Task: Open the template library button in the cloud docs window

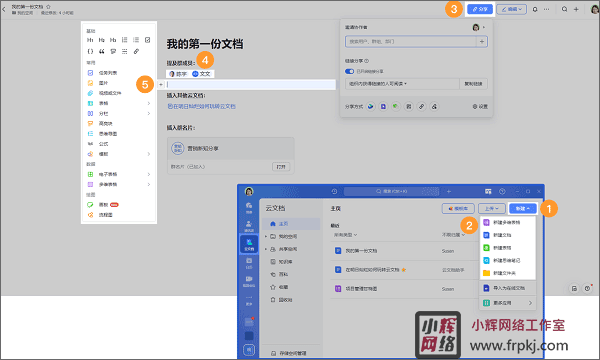Action: click(458, 209)
